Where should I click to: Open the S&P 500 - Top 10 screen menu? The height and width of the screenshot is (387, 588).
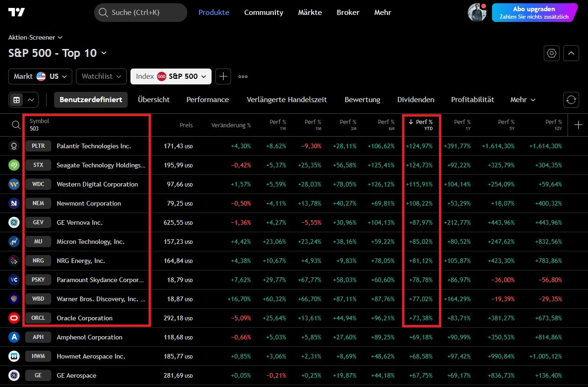point(57,53)
